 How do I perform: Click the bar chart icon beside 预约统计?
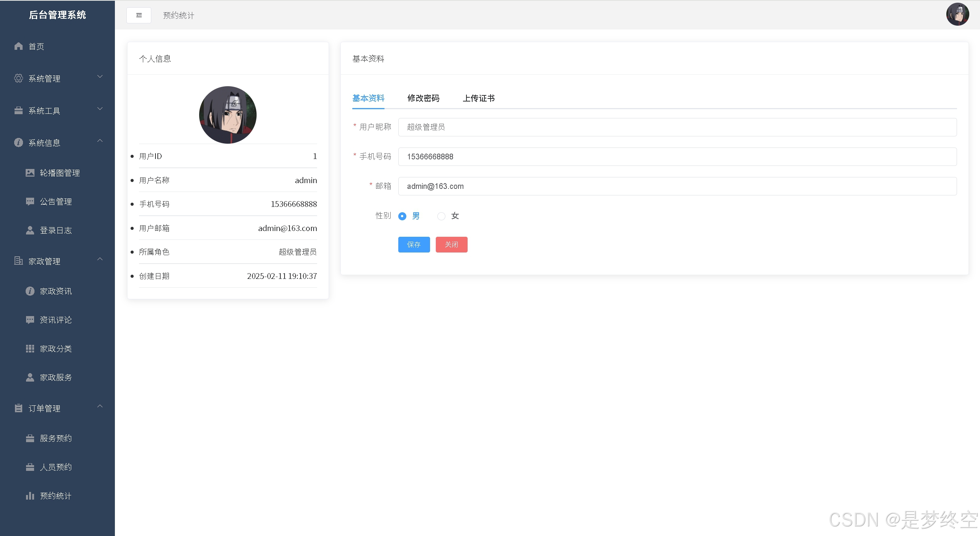(x=30, y=496)
